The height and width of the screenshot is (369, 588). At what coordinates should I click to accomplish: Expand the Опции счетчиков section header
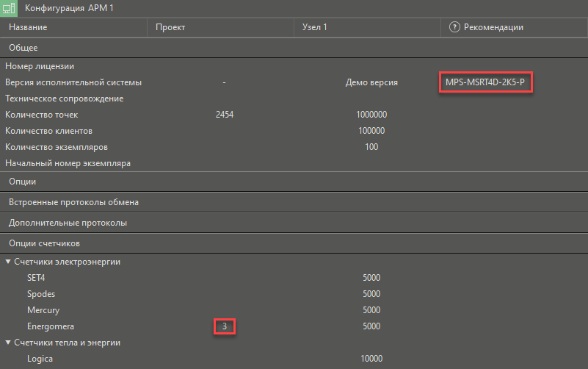44,243
